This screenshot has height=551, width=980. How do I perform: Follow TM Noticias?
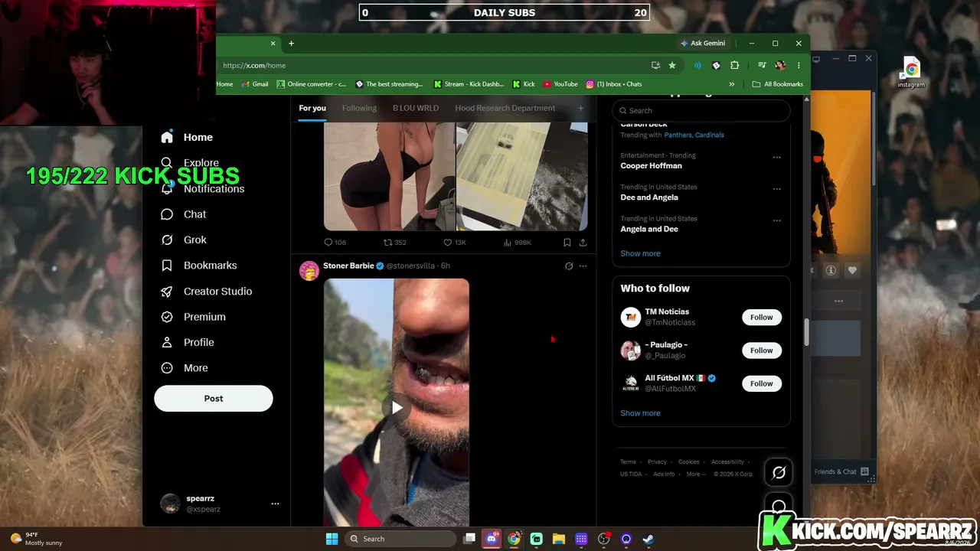tap(762, 318)
